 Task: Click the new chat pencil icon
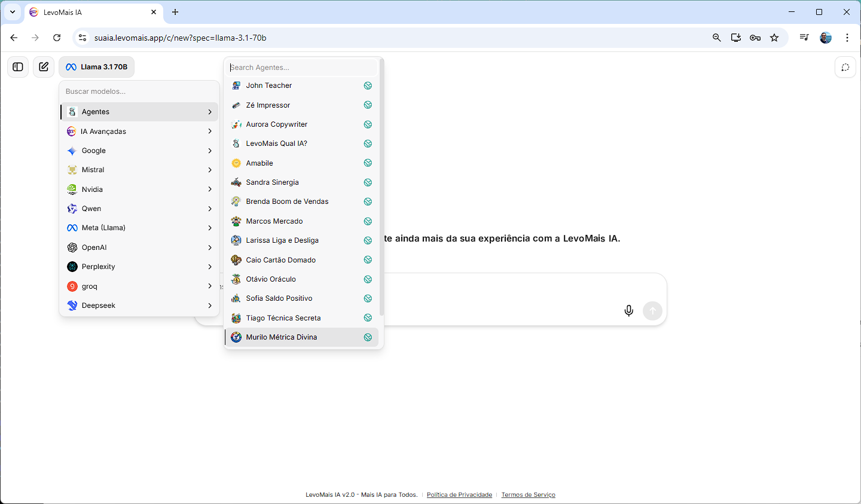[44, 67]
